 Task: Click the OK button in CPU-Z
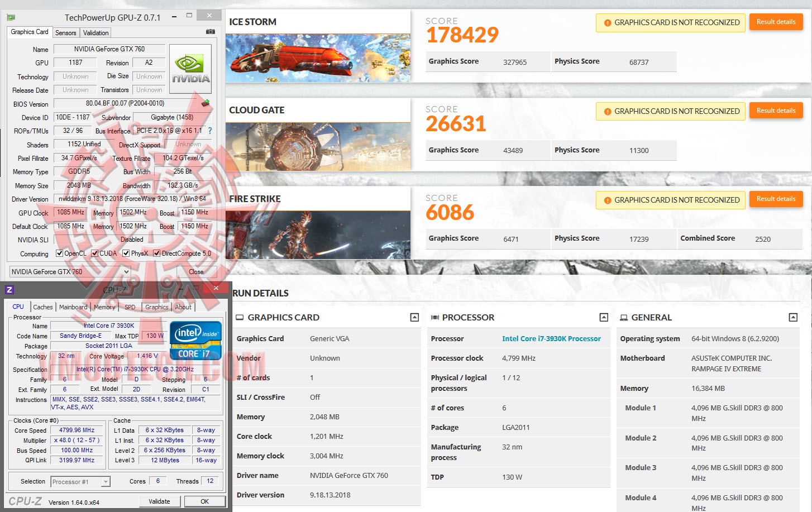205,501
